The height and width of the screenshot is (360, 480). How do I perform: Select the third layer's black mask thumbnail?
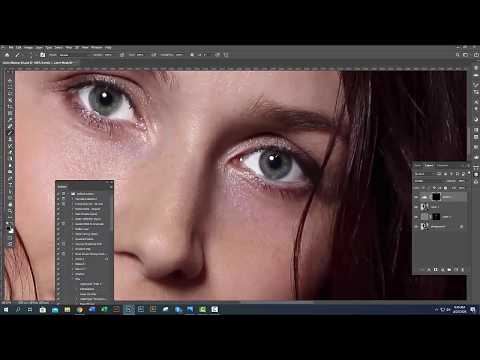(436, 217)
